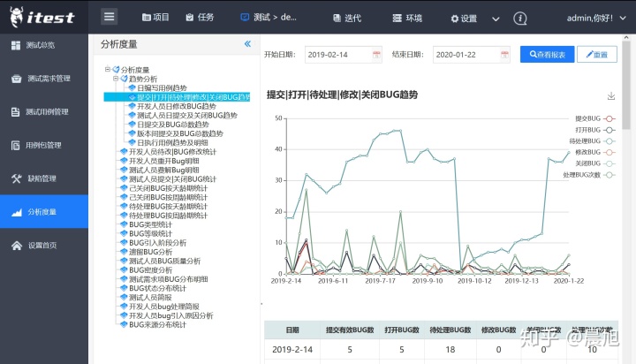Screen dimensions: 636x364
Task: Open 待处理BUG按天龄期统计 report
Action: 168,206
